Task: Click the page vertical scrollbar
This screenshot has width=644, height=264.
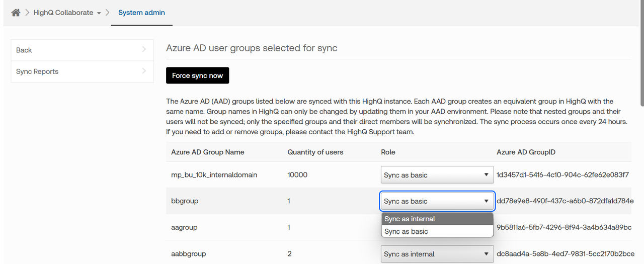Action: [641, 53]
